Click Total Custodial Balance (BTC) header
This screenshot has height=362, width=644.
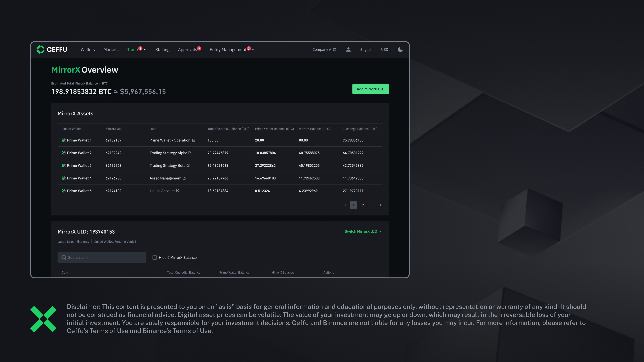click(x=228, y=129)
